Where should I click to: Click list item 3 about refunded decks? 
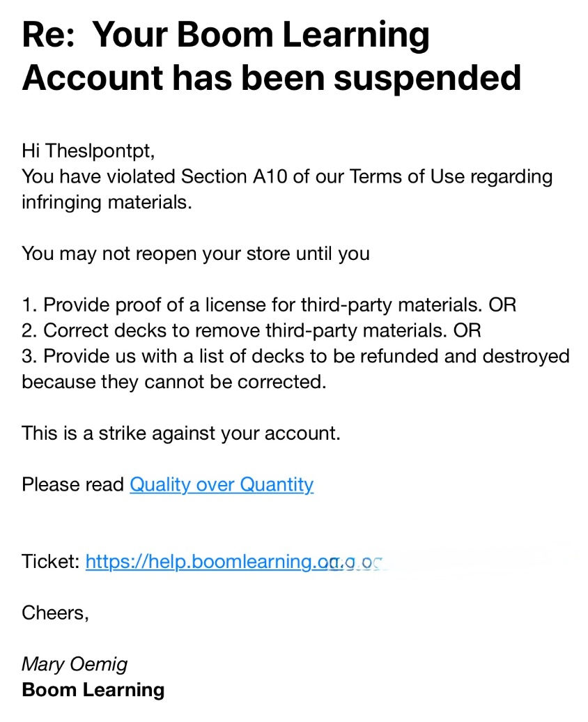click(x=295, y=356)
